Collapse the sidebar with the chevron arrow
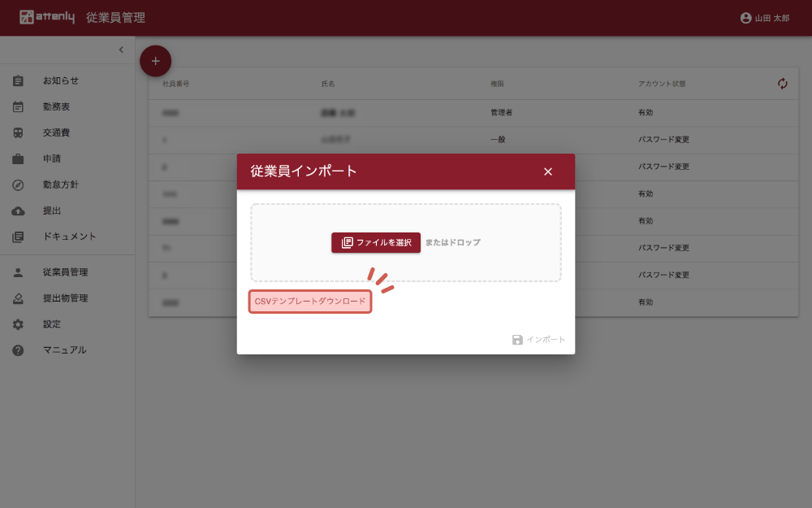This screenshot has width=812, height=508. tap(121, 50)
